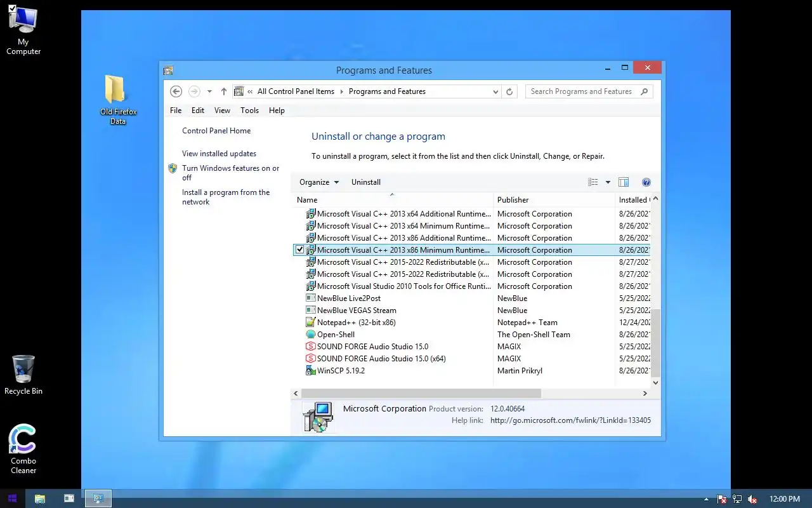812x508 pixels.
Task: Click the vertical scrollbar thumb
Action: [655, 344]
